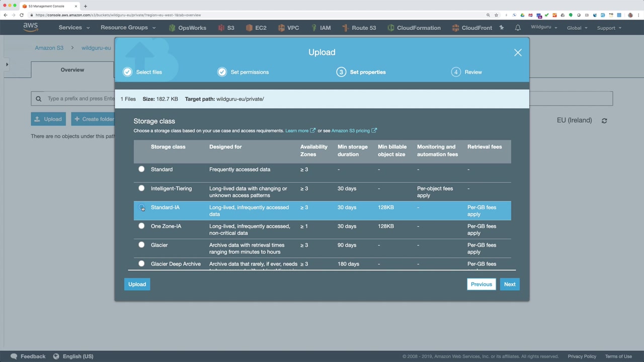Screen dimensions: 644x362
Task: Click the wildguru-eu breadcrumb link
Action: tap(96, 48)
